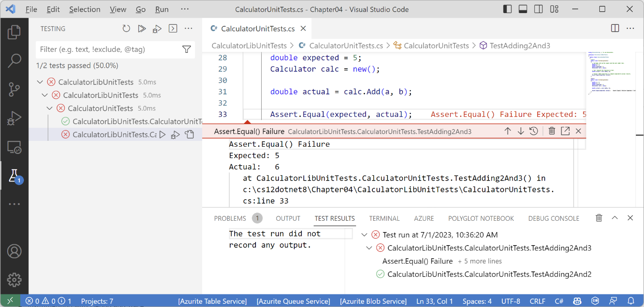
Task: Open the Remote Explorer view
Action: [x=14, y=147]
